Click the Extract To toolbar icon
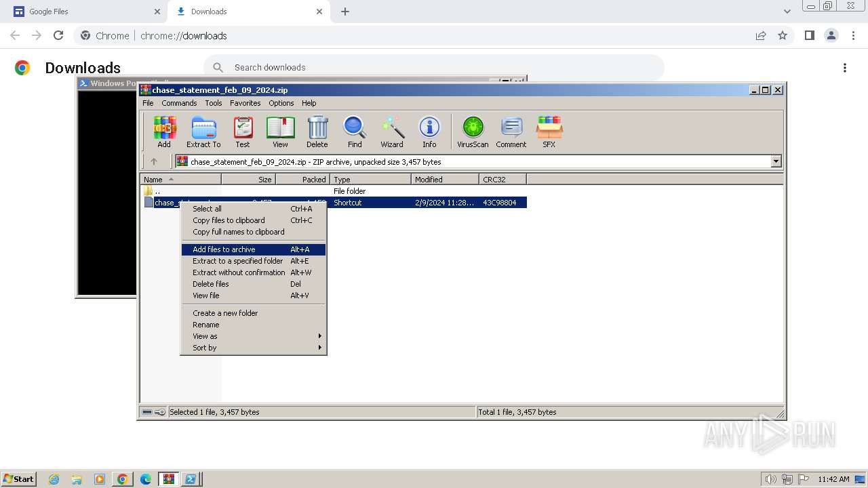The height and width of the screenshot is (488, 868). 203,131
